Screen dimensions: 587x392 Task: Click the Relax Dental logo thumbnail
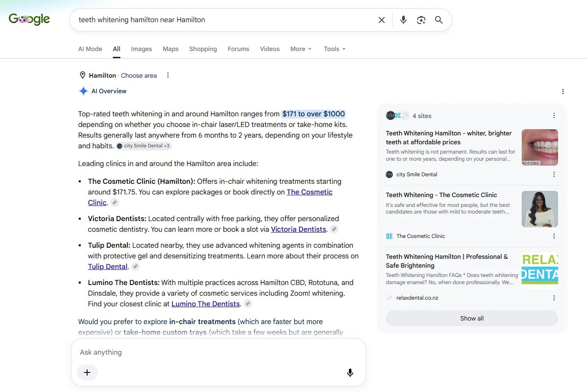(540, 271)
